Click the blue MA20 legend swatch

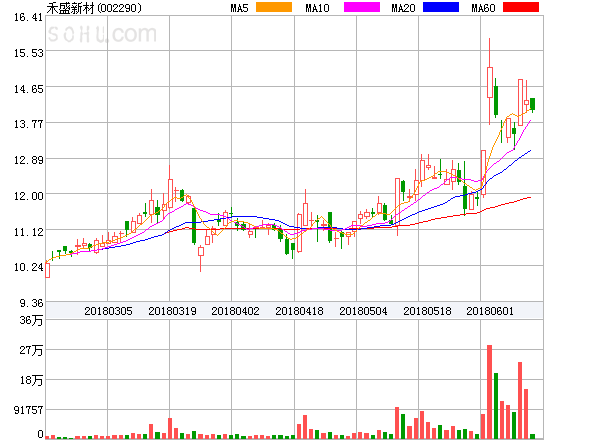tap(441, 7)
